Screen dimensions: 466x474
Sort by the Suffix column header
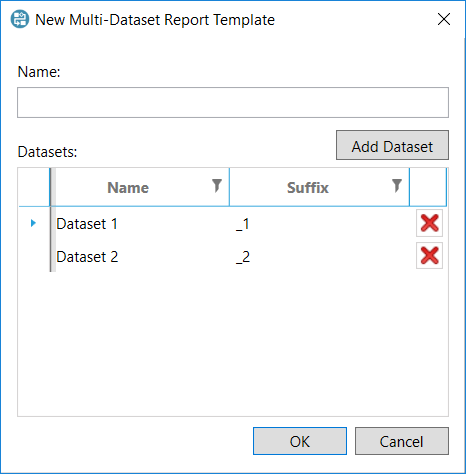click(x=308, y=187)
